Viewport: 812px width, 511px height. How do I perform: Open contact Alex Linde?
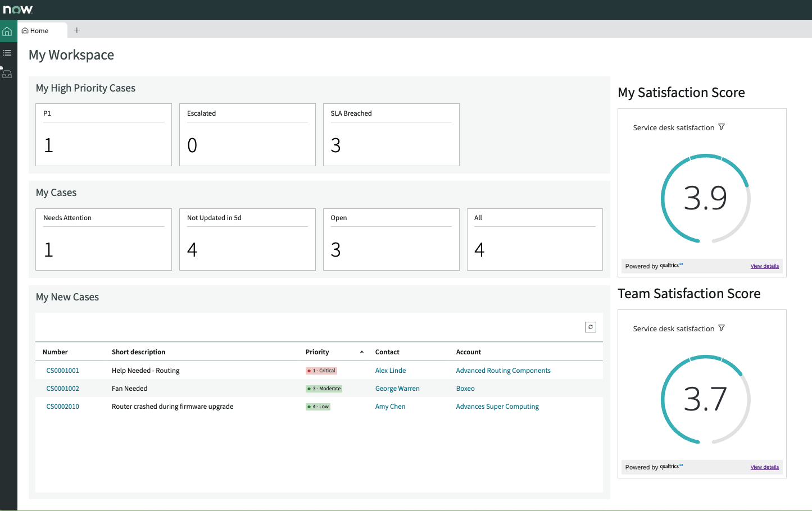[x=390, y=370]
